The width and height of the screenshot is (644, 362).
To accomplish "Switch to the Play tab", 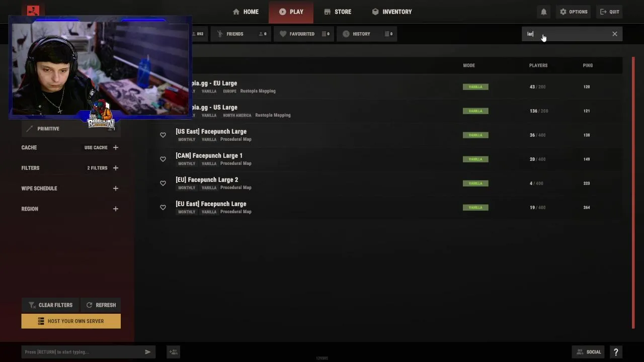I will (x=291, y=12).
